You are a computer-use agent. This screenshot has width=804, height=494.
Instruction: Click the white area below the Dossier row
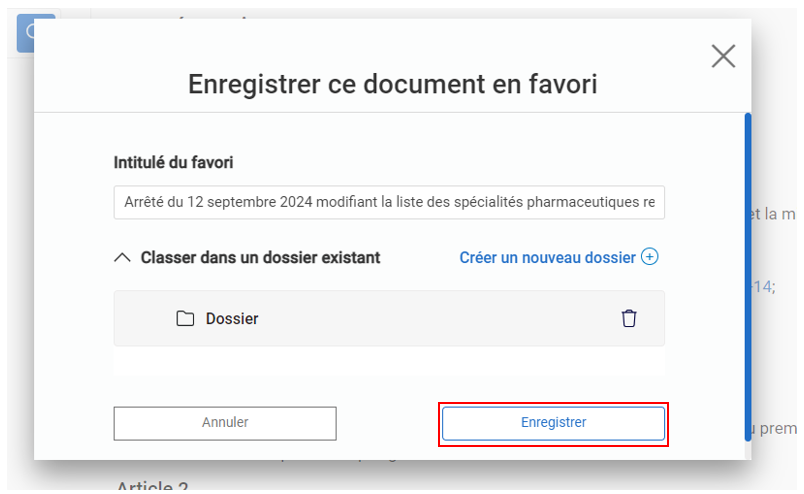pos(389,362)
